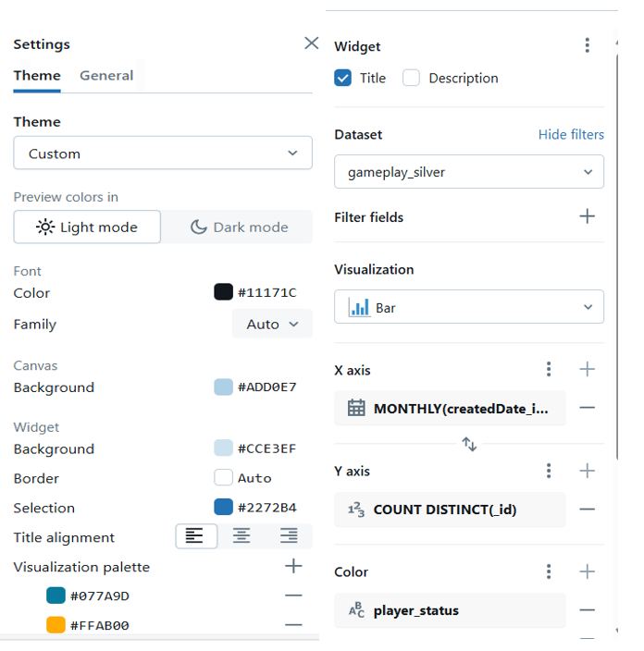
Task: Click the MONTHLY(createdDate_i... field
Action: pyautogui.click(x=450, y=408)
